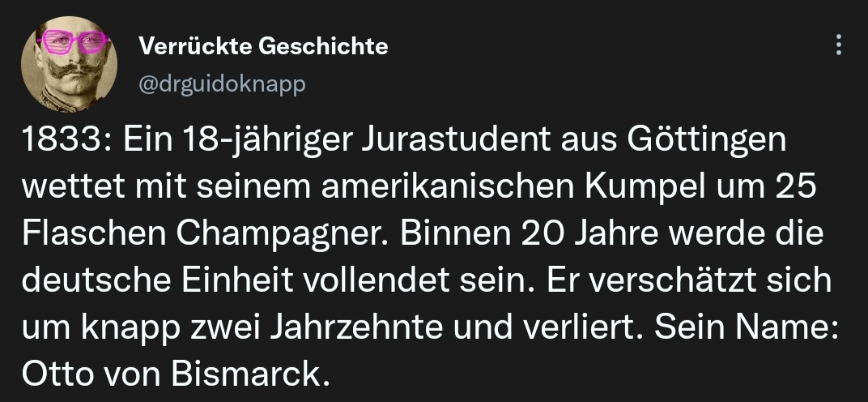Click the pink glasses on the avatar
Screen dimensions: 868x402
point(75,41)
